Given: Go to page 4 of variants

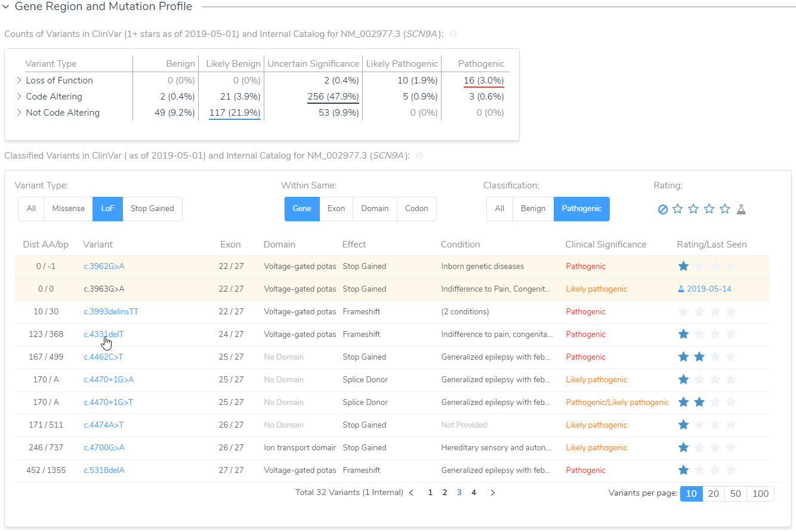Looking at the screenshot, I should tap(474, 493).
